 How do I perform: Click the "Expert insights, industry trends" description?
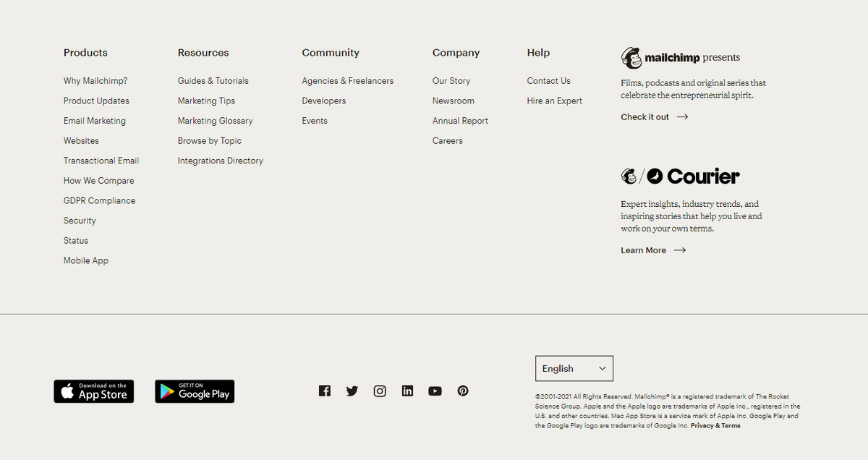coord(692,216)
